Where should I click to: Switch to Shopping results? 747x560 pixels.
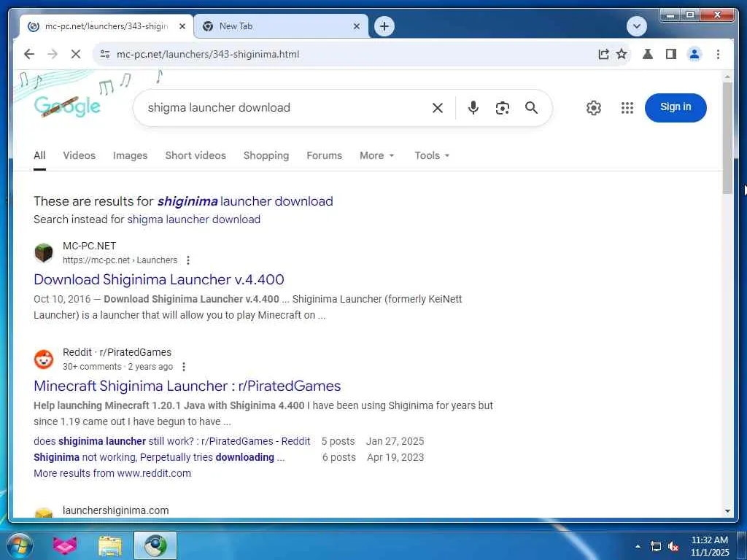[266, 155]
